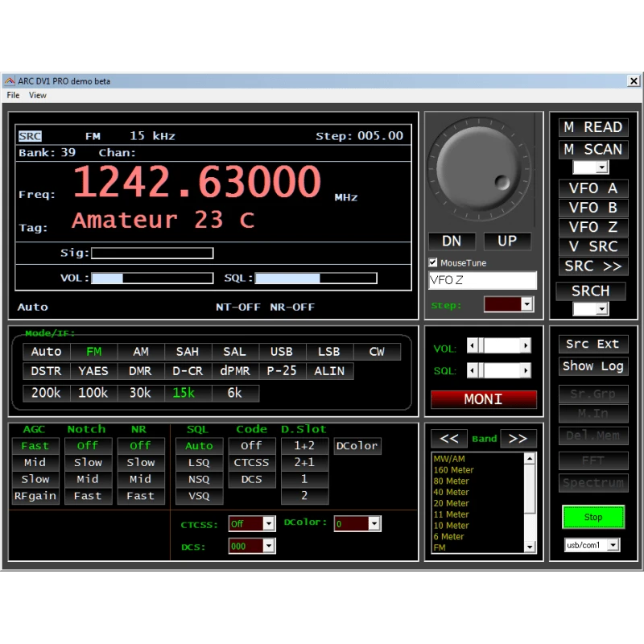Select SAH mode
Image resolution: width=644 pixels, height=644 pixels.
(x=188, y=352)
